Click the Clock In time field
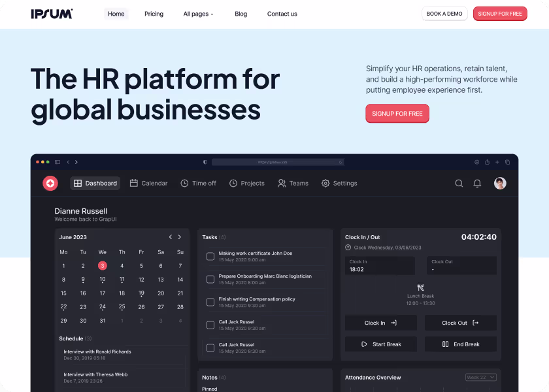 380,266
